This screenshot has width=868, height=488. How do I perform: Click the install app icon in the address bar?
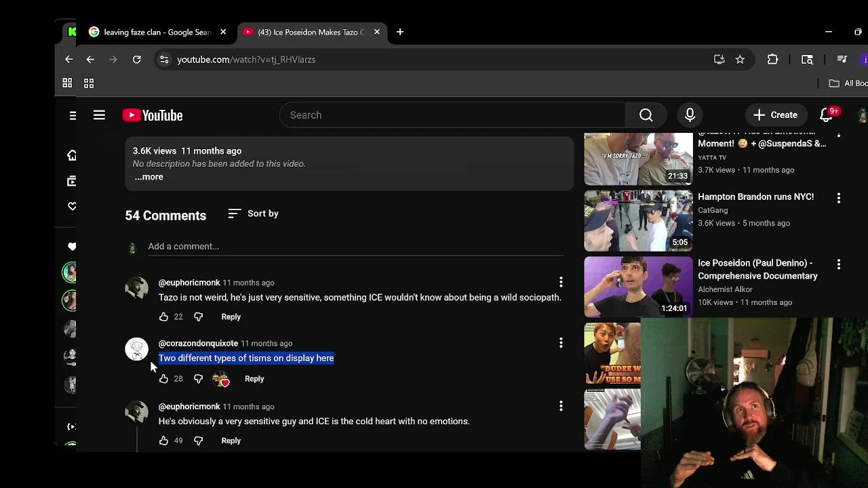point(719,60)
